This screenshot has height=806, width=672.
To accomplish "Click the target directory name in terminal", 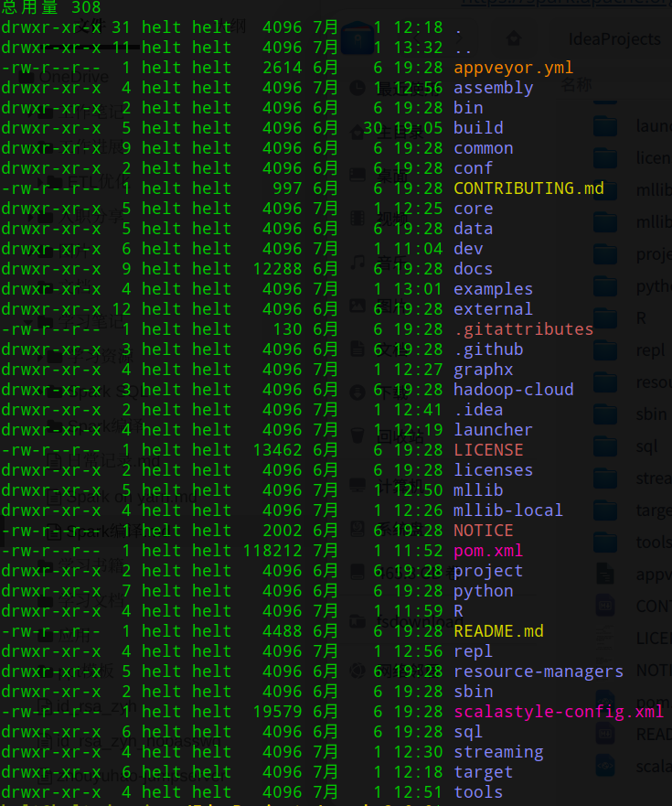I will pos(484,772).
